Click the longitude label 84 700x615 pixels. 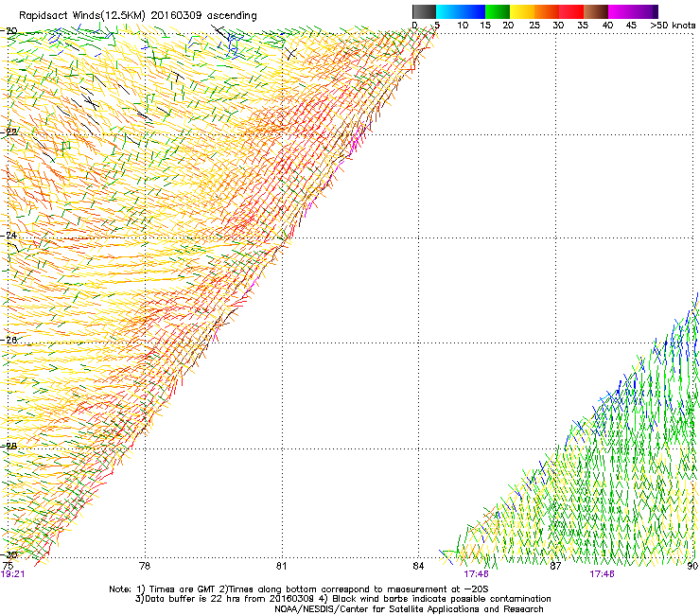pyautogui.click(x=418, y=566)
